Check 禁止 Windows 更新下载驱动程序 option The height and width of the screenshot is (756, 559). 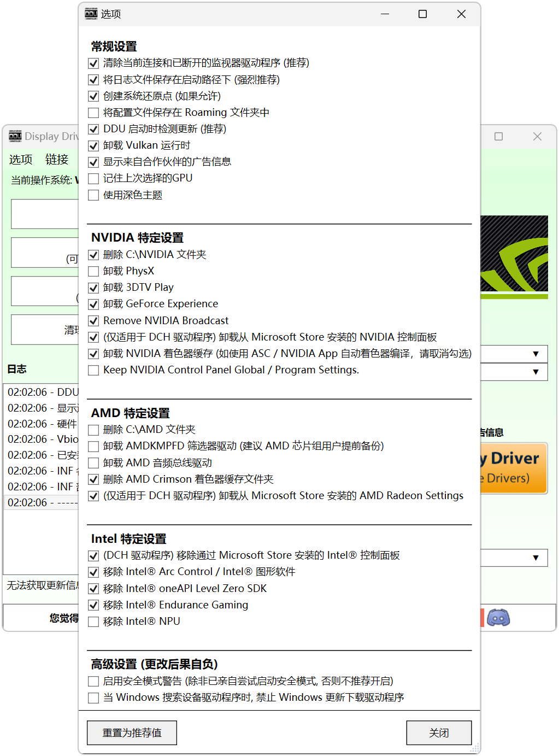93,698
